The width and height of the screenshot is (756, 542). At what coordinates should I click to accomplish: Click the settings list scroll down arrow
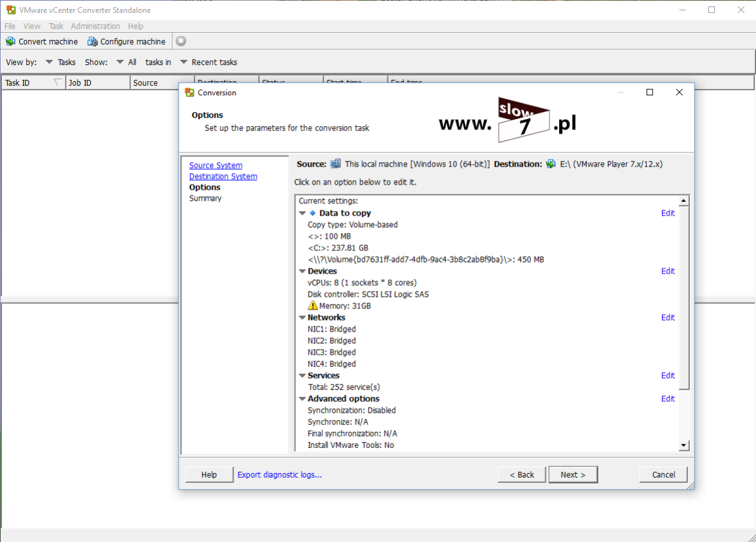pyautogui.click(x=684, y=445)
